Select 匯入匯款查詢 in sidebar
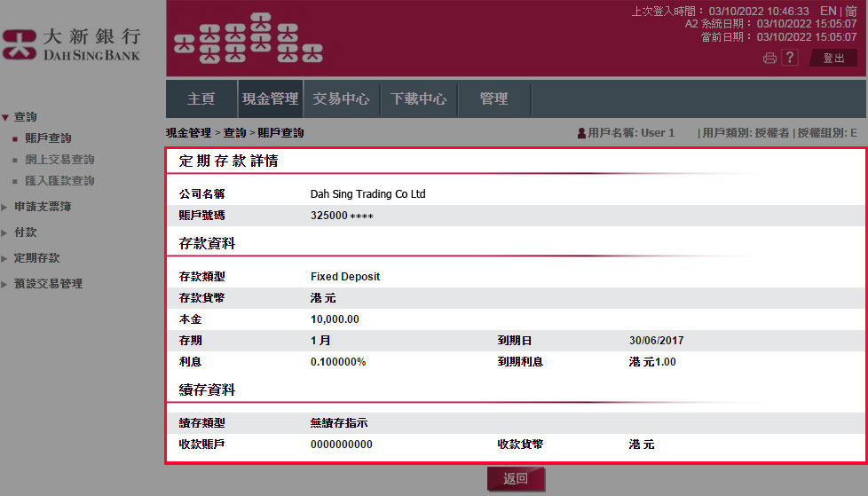Viewport: 868px width, 496px height. (59, 180)
